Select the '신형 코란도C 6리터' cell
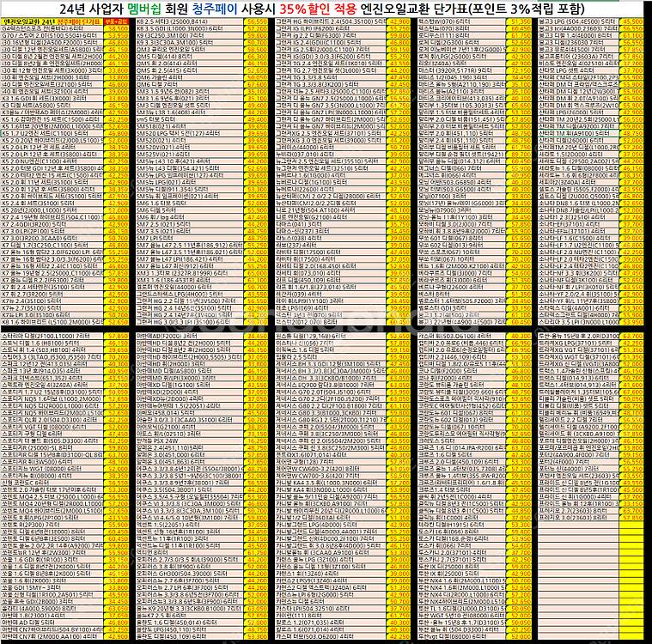 52,483
